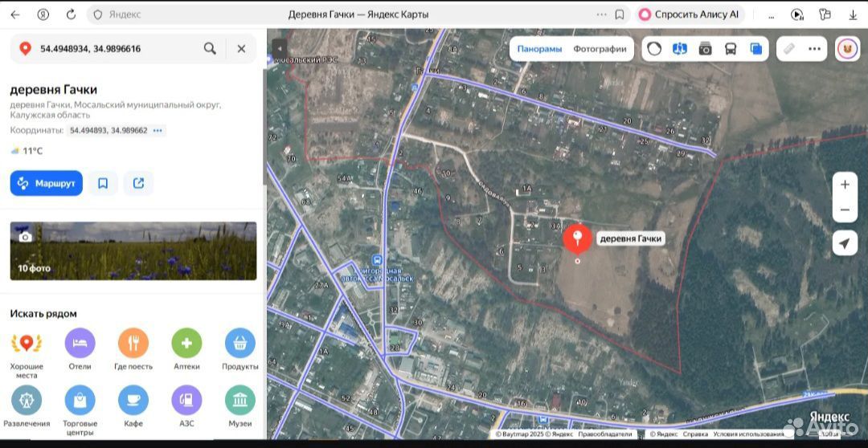Click the Яндекс logo on map corner
Screen dimensions: 868x448
[x=829, y=417]
